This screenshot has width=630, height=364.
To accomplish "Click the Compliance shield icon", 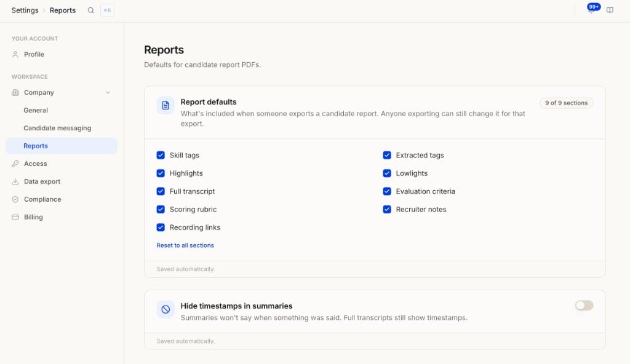I will pos(15,199).
